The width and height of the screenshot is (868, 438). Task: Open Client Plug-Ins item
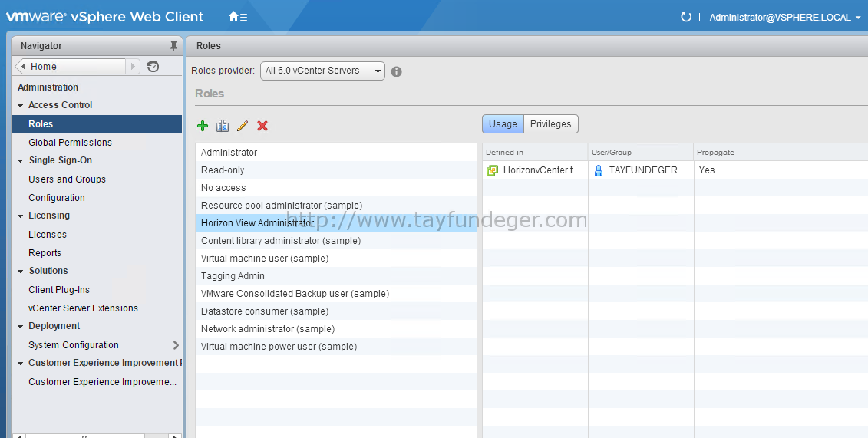(x=58, y=290)
